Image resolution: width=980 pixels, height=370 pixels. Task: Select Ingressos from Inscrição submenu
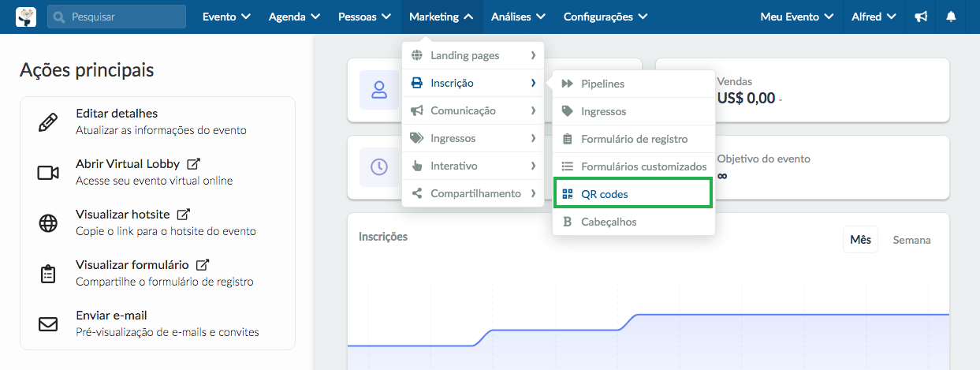634,111
